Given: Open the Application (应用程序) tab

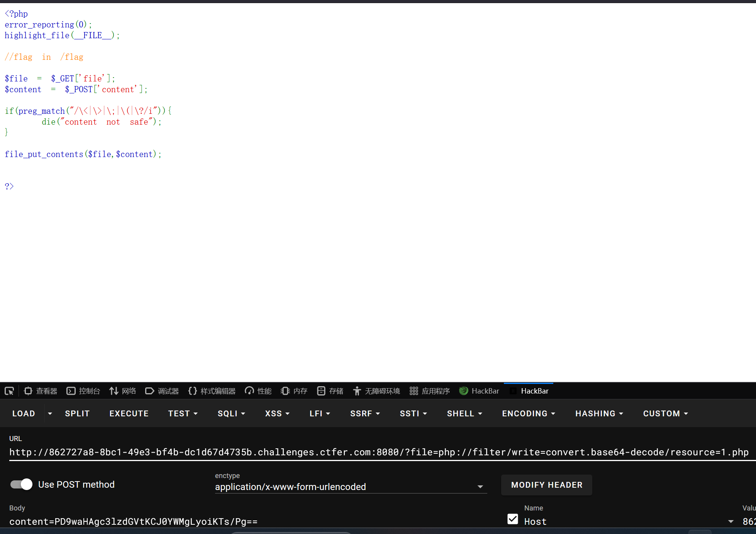Looking at the screenshot, I should point(430,391).
